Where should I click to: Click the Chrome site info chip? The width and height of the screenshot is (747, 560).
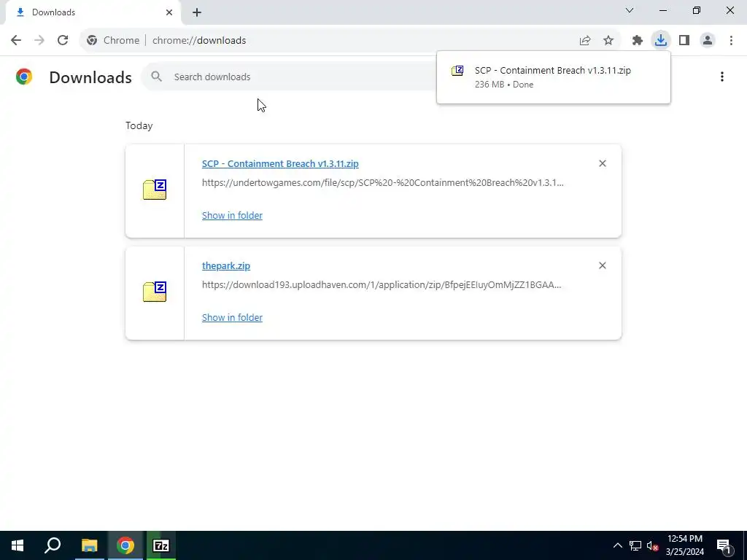(x=113, y=41)
